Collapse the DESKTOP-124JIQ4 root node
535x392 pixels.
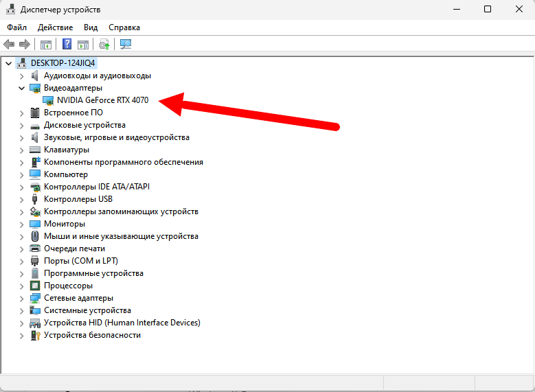9,63
